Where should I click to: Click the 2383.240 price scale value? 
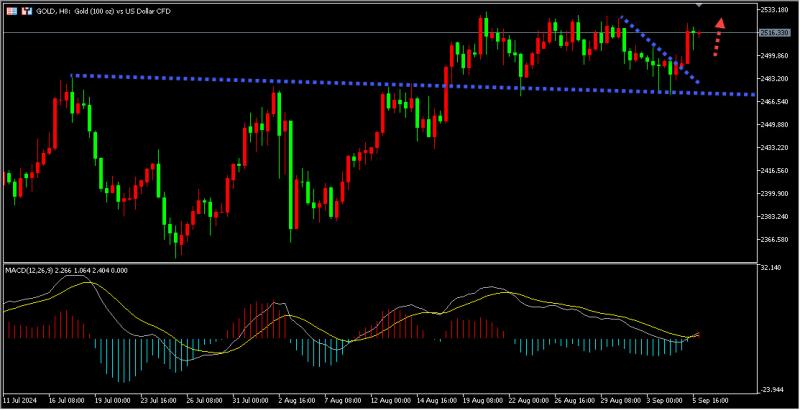(x=774, y=216)
